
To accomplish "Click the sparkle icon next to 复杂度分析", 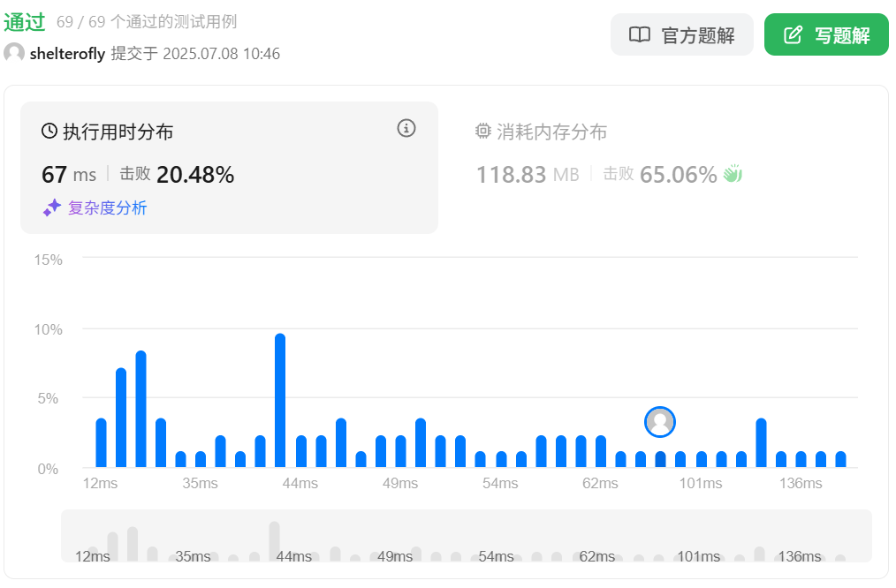I will pyautogui.click(x=52, y=207).
